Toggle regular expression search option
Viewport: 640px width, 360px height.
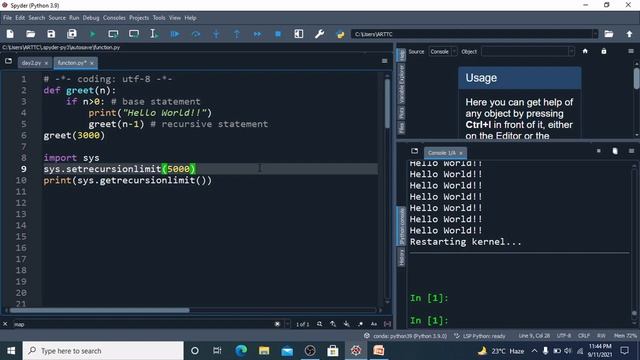[360, 324]
